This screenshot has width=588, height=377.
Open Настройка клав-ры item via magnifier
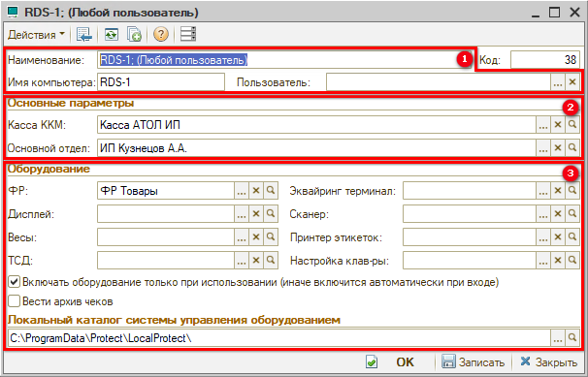click(x=572, y=261)
